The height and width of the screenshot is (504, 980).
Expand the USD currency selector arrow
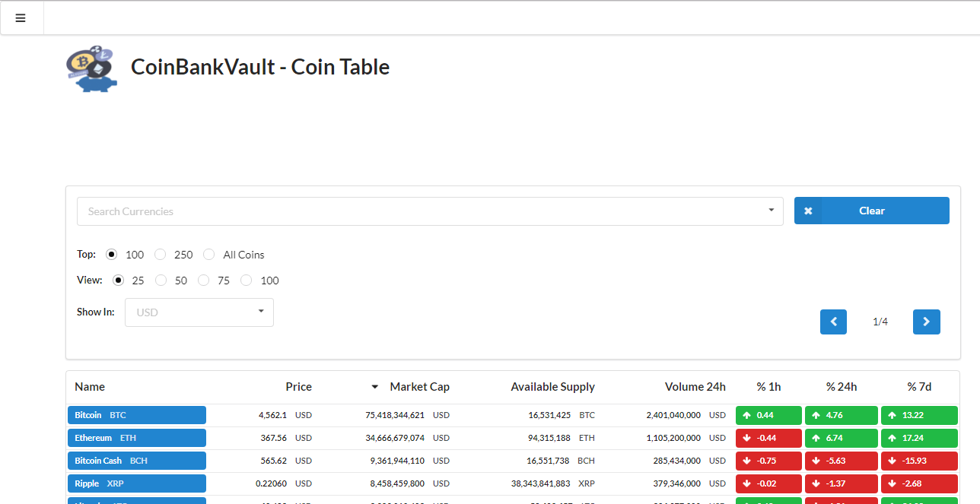click(261, 312)
